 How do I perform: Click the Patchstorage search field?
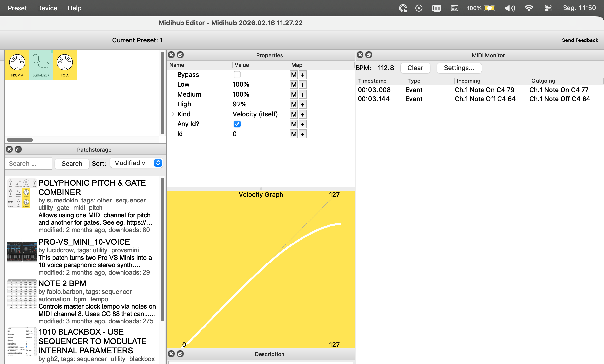click(x=29, y=164)
